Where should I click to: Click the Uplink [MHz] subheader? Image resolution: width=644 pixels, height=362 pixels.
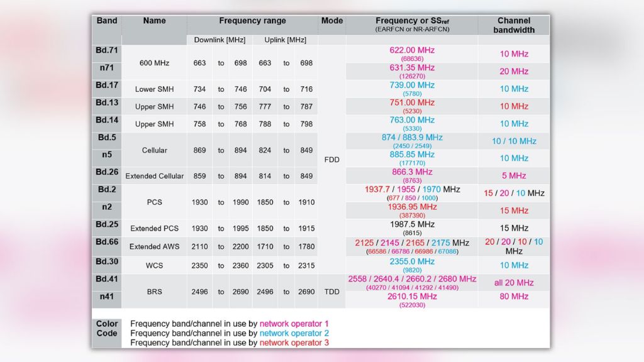286,39
